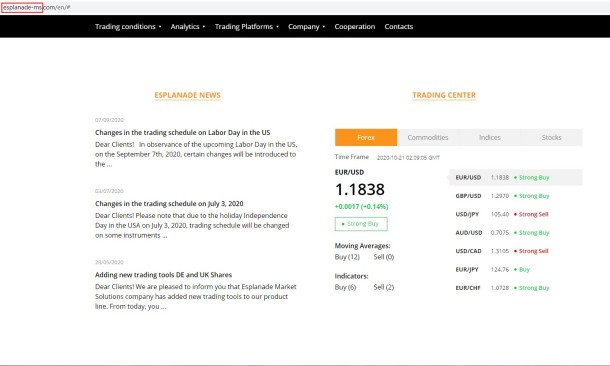Screen dimensions: 610x366
Task: Click the USD/JPY Strong Sell signal
Action: [x=531, y=214]
